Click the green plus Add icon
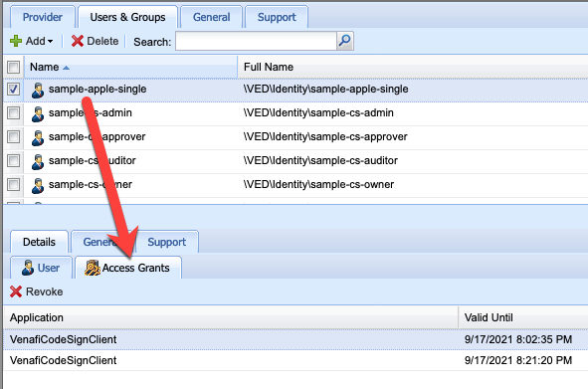 pos(16,41)
